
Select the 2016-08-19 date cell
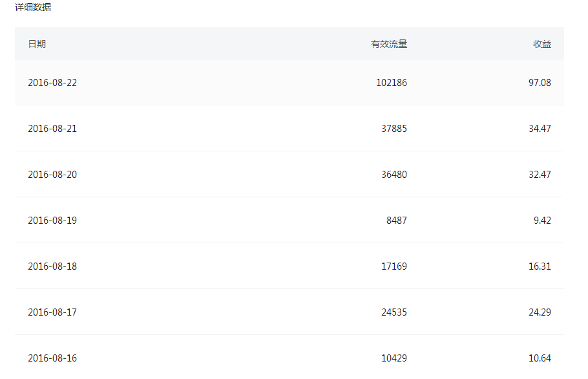(x=52, y=221)
